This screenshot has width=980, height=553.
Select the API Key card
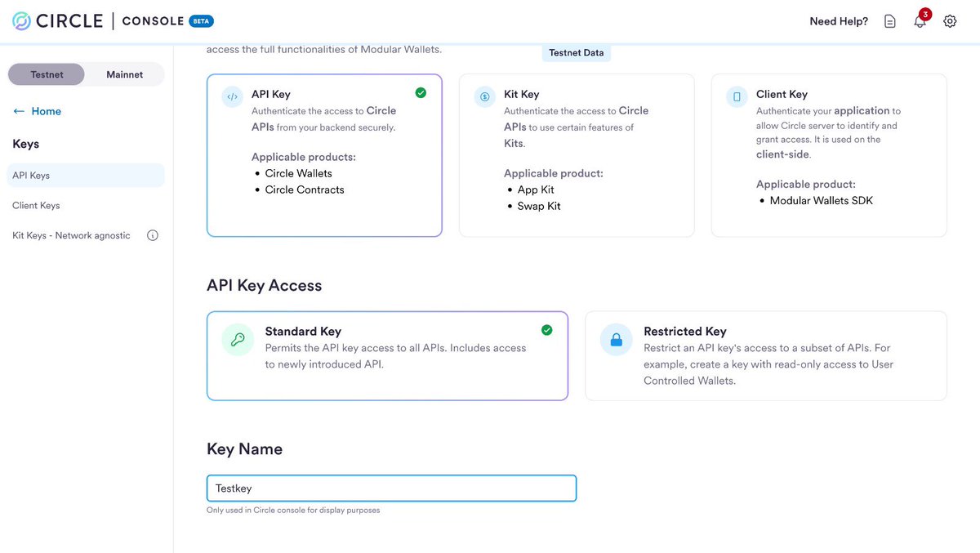[324, 155]
